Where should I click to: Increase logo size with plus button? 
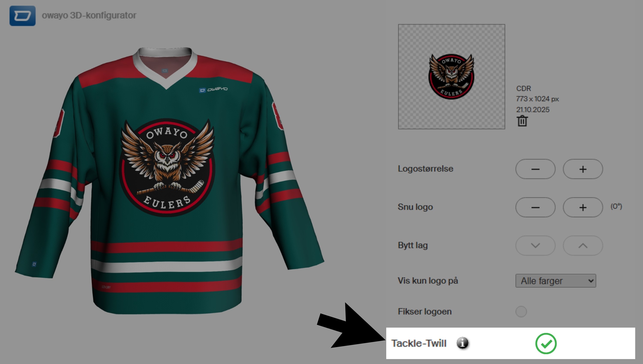(x=583, y=169)
